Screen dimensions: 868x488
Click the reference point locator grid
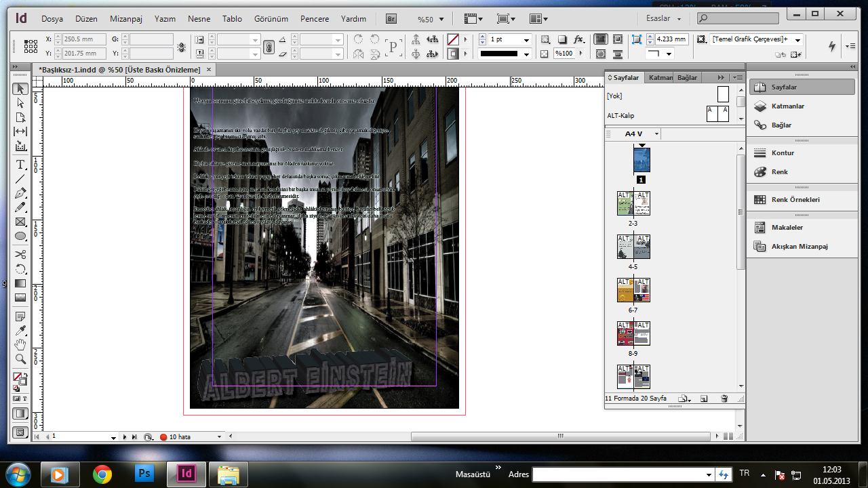point(31,46)
